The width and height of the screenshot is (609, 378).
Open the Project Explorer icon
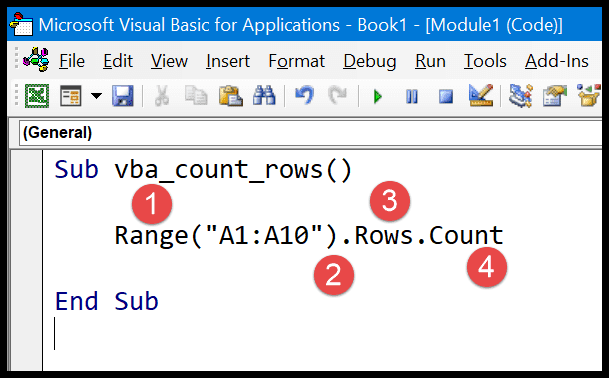[520, 96]
